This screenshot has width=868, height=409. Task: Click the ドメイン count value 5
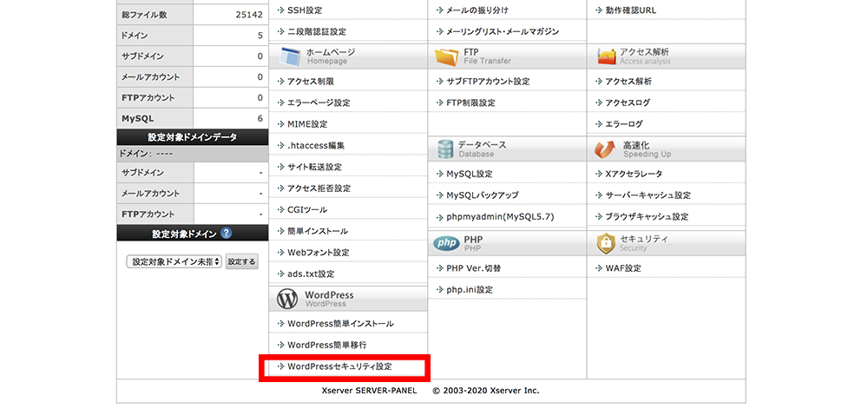tap(260, 36)
